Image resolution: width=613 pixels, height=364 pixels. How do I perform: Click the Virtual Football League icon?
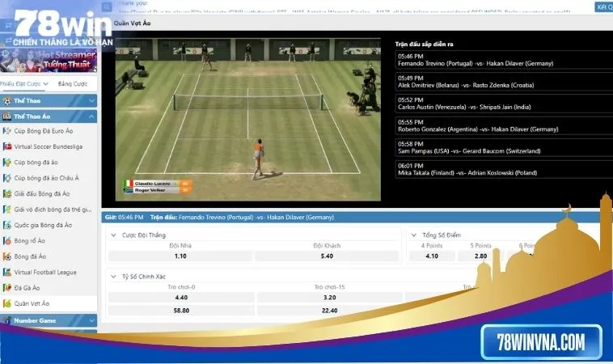coord(7,273)
